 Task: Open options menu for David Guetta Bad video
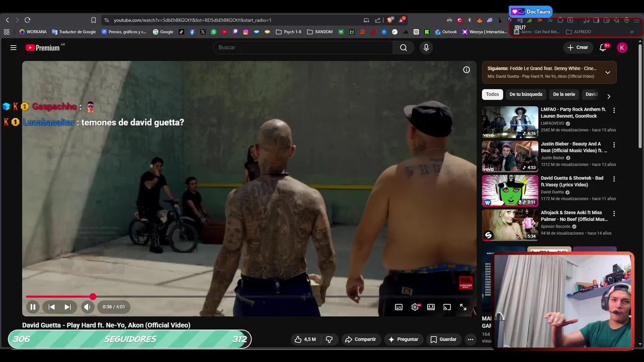pyautogui.click(x=614, y=179)
